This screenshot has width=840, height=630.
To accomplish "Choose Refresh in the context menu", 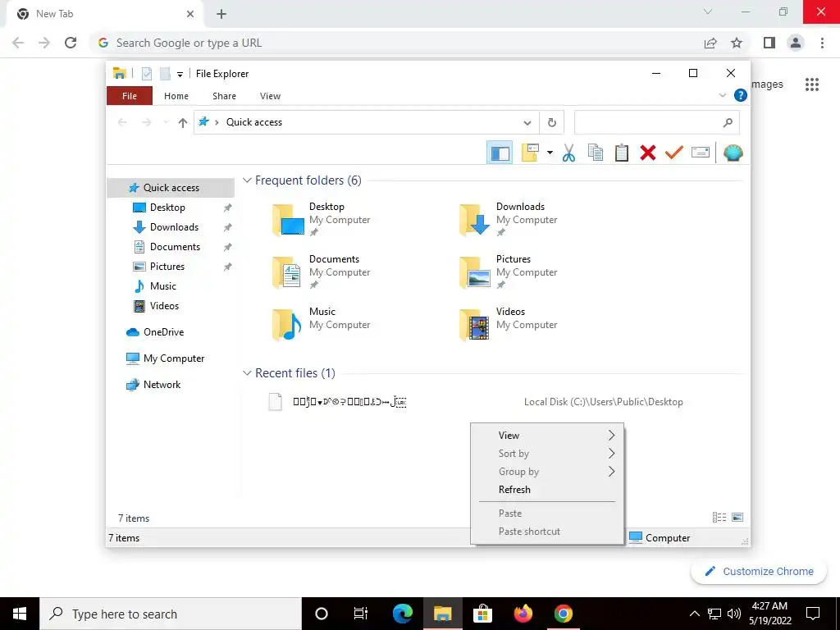I will [x=547, y=490].
